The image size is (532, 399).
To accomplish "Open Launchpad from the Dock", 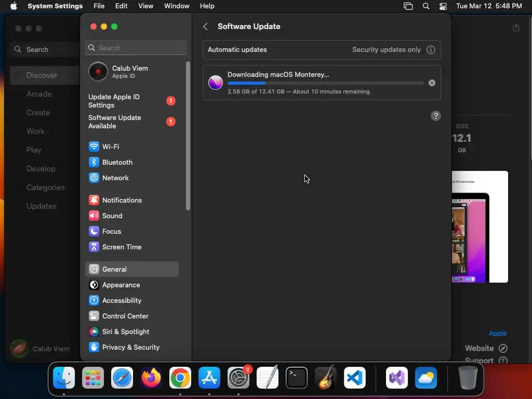I will tap(93, 378).
